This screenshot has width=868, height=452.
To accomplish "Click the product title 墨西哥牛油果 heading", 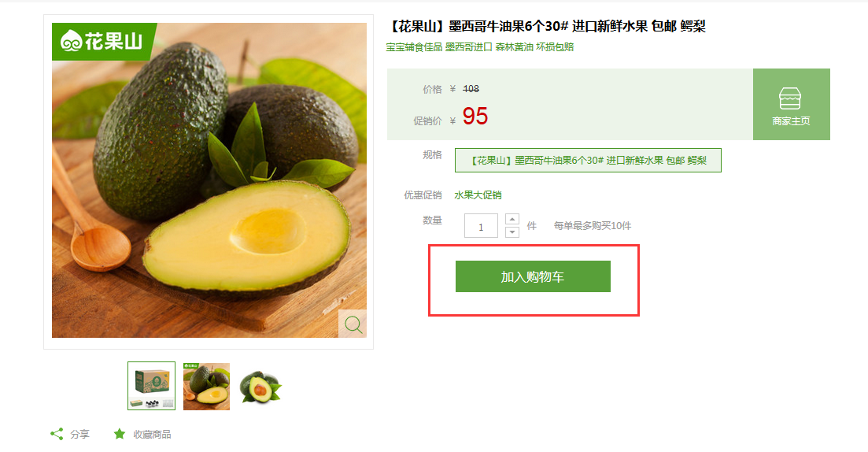I will pyautogui.click(x=546, y=26).
